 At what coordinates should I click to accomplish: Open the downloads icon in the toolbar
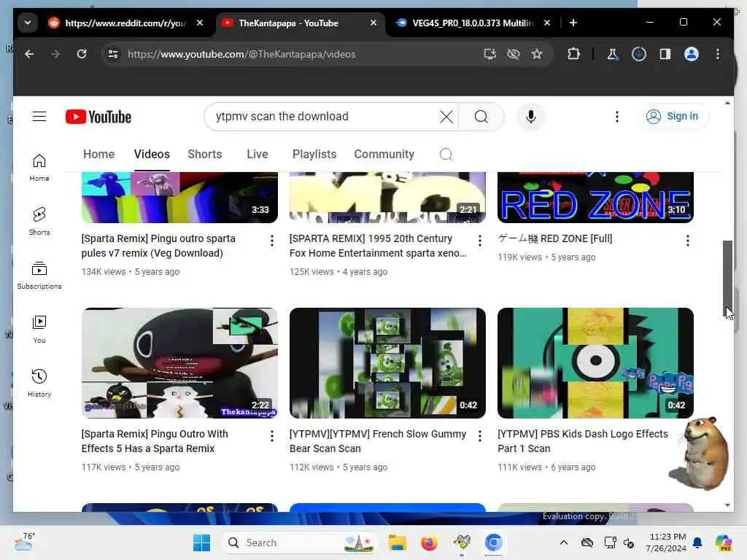pos(639,54)
